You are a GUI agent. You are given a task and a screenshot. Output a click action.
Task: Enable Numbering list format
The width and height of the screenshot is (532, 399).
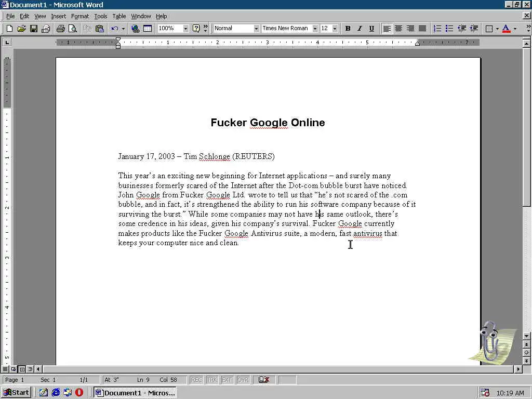point(437,29)
